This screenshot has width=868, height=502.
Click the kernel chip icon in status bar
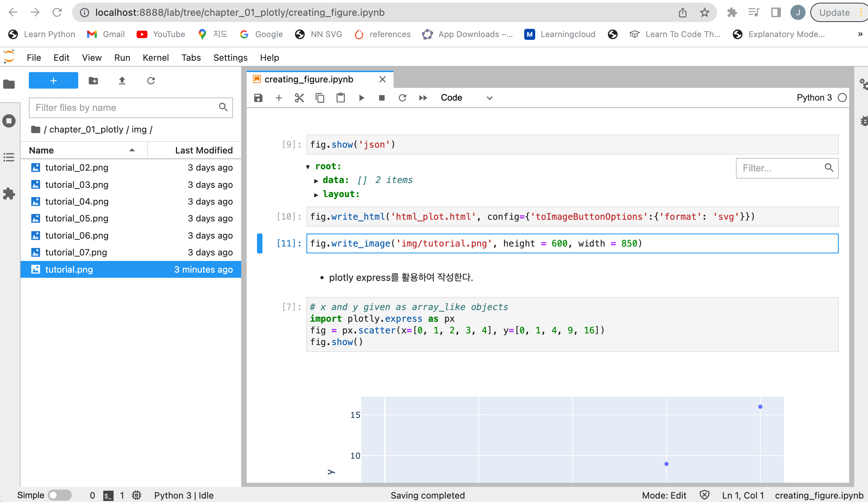click(137, 495)
